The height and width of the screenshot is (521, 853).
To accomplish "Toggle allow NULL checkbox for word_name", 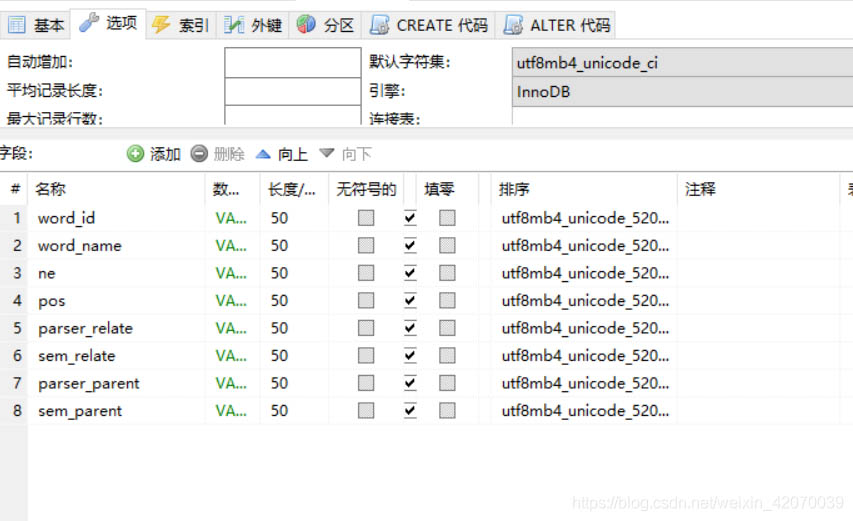I will [410, 245].
